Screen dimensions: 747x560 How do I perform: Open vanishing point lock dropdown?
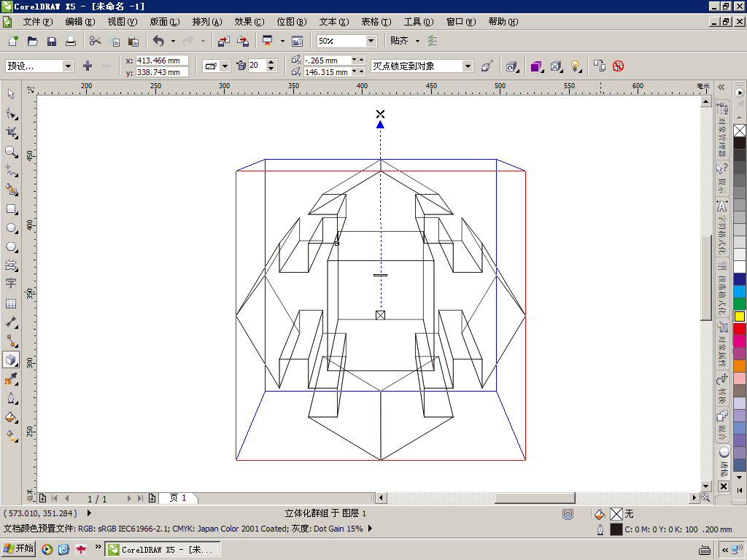pyautogui.click(x=468, y=66)
